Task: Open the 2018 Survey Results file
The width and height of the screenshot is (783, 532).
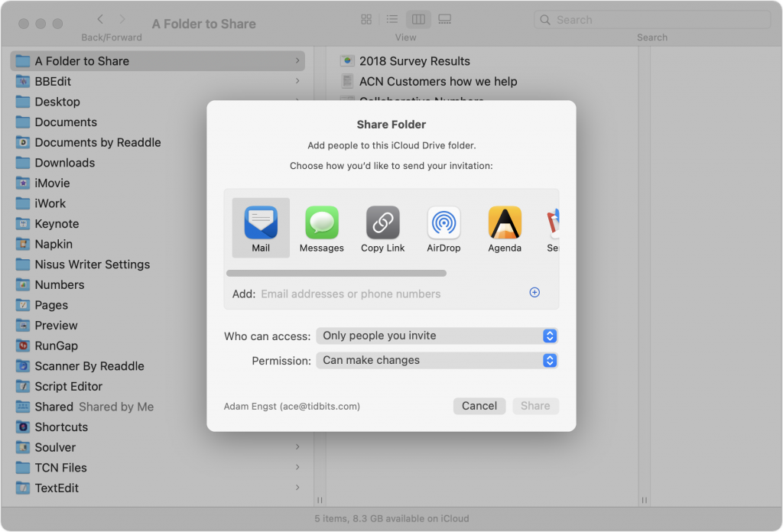Action: (414, 61)
